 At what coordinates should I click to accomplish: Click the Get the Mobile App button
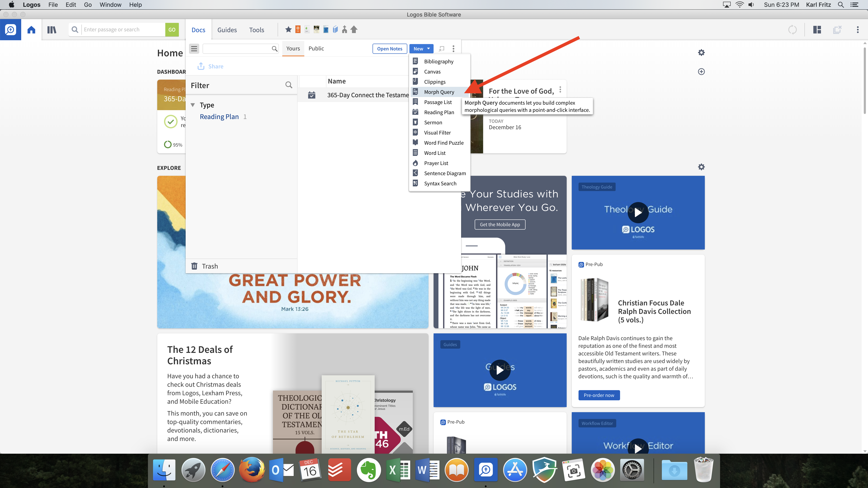click(500, 225)
